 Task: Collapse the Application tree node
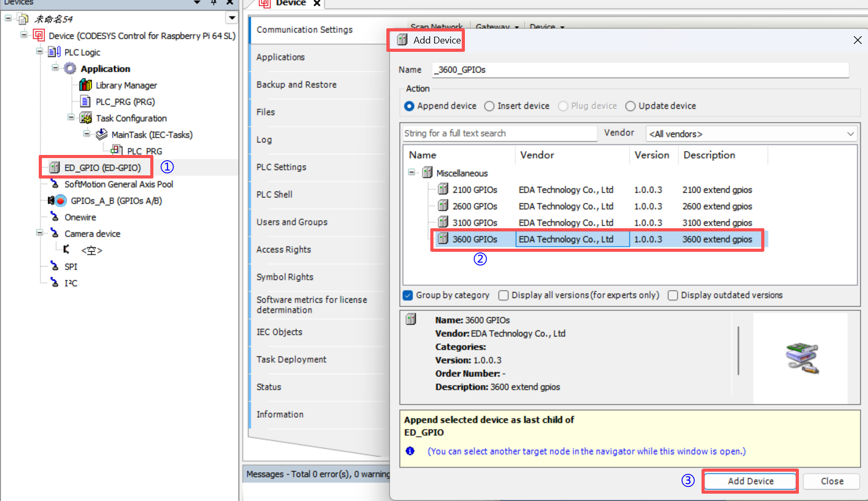(x=55, y=68)
